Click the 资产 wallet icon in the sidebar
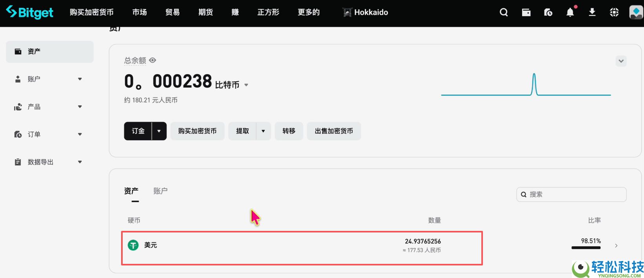 point(18,51)
